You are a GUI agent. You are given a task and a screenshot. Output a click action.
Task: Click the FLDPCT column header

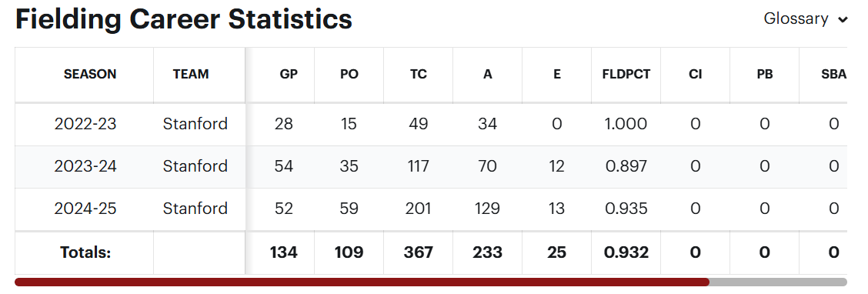(626, 75)
